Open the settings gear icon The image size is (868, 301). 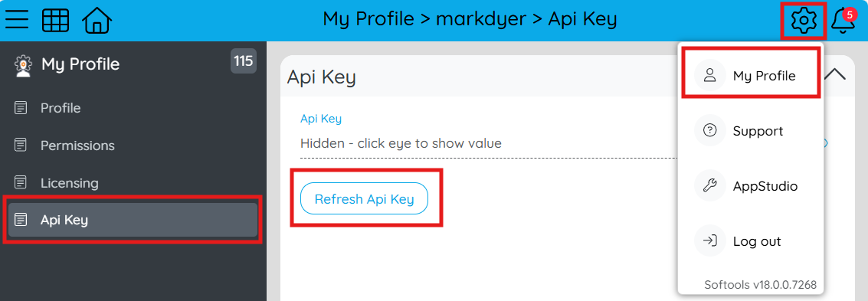click(803, 21)
